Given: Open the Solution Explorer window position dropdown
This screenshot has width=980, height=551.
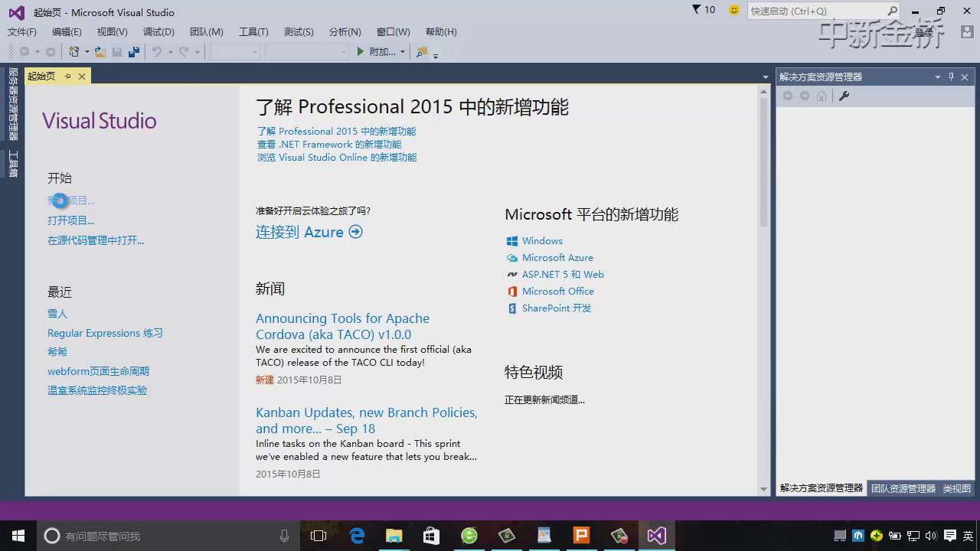Looking at the screenshot, I should coord(937,77).
